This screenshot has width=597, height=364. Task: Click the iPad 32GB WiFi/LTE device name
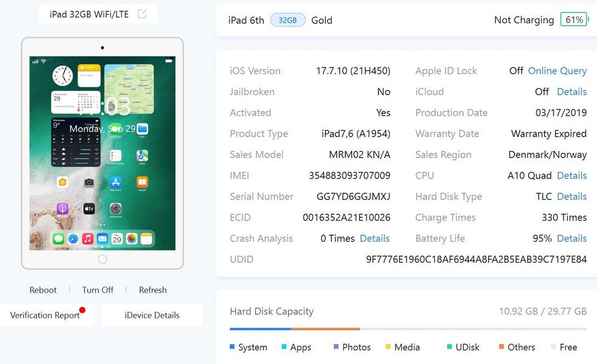89,14
